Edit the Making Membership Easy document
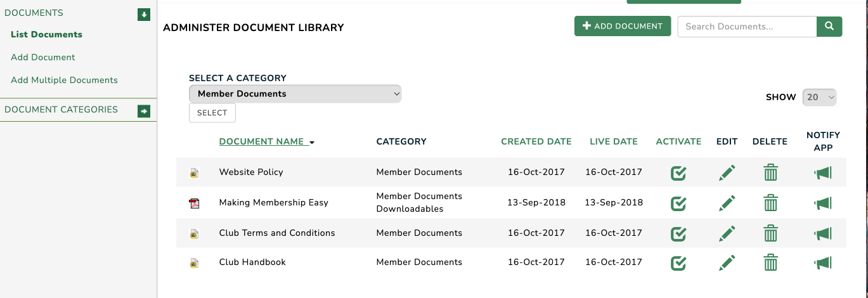This screenshot has width=868, height=298. tap(727, 203)
